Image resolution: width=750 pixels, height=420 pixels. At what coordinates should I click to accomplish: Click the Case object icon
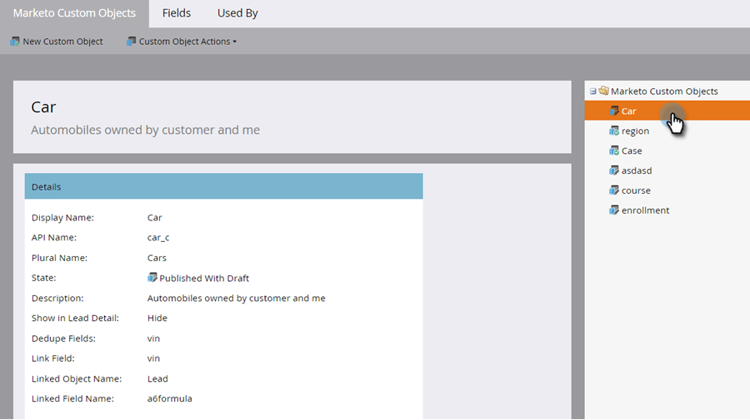coord(614,151)
